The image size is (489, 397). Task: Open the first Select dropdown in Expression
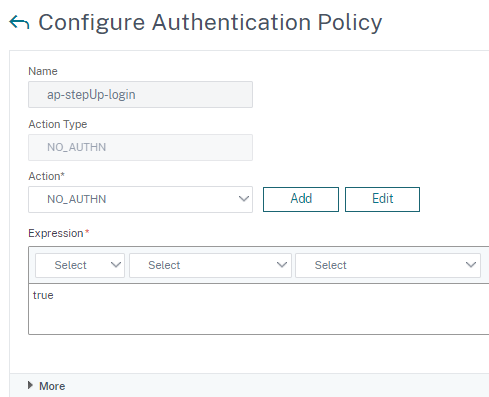point(80,265)
